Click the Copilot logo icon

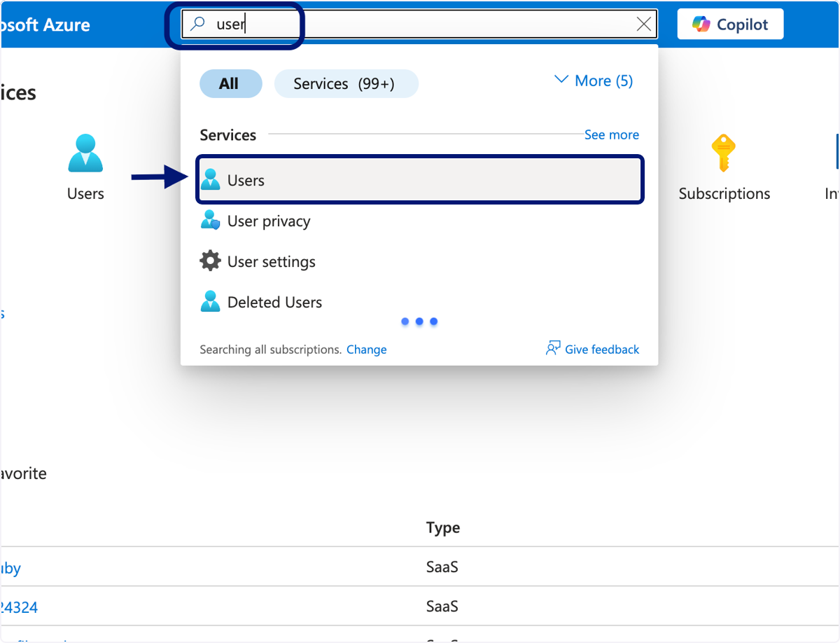[x=701, y=25]
